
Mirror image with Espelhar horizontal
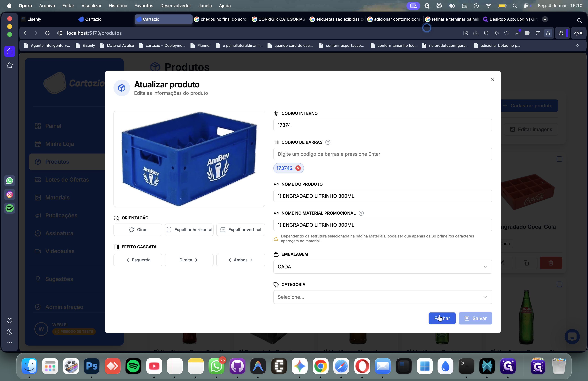pos(189,230)
